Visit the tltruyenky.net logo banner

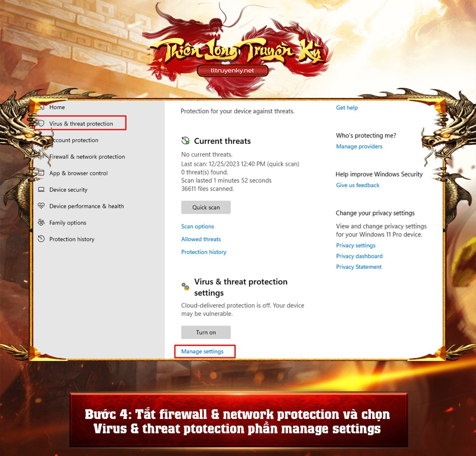233,70
